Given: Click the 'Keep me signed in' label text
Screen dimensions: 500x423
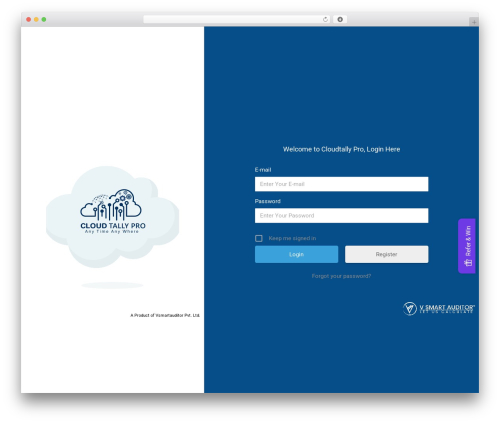Looking at the screenshot, I should coord(292,238).
